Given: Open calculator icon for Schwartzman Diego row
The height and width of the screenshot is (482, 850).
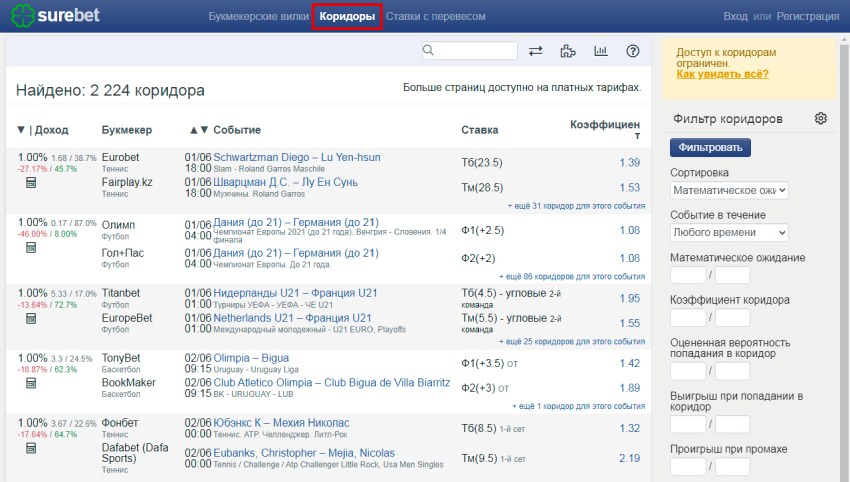Looking at the screenshot, I should point(31,183).
